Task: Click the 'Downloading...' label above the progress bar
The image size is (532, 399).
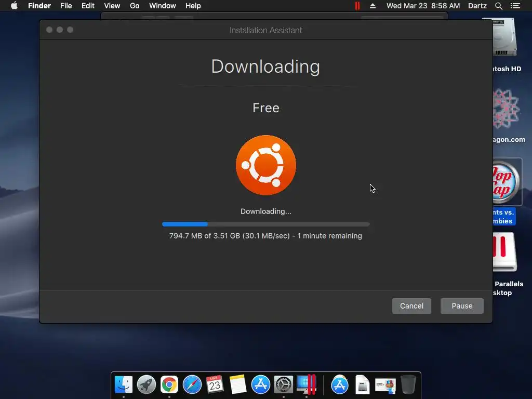Action: pyautogui.click(x=265, y=211)
